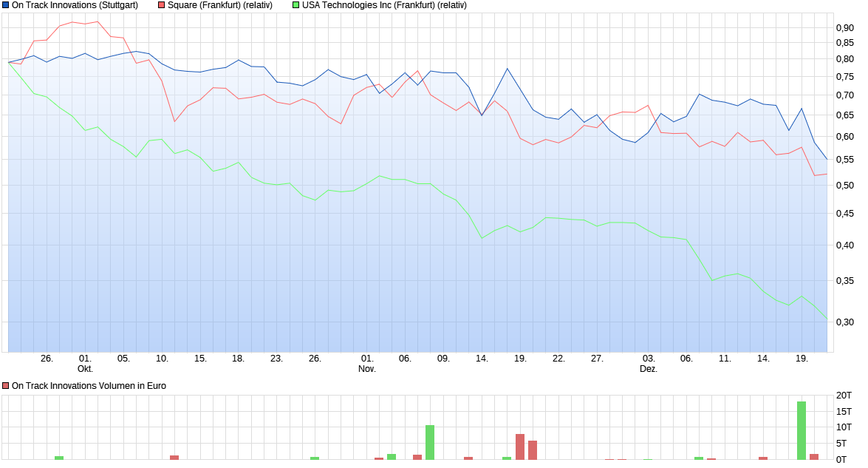Click the 0,55 price axis value
Screen dimensions: 868x468
pyautogui.click(x=845, y=160)
